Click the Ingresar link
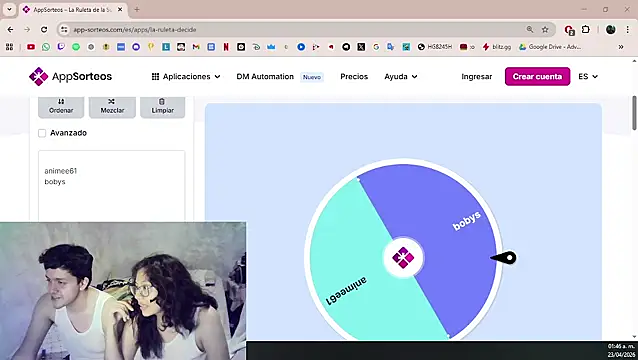 [x=476, y=76]
